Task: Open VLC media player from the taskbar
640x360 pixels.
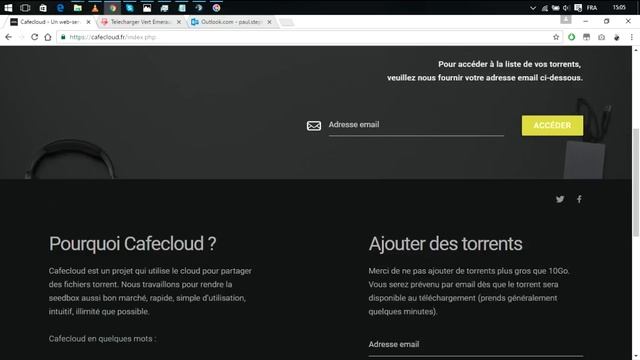Action: tap(95, 7)
